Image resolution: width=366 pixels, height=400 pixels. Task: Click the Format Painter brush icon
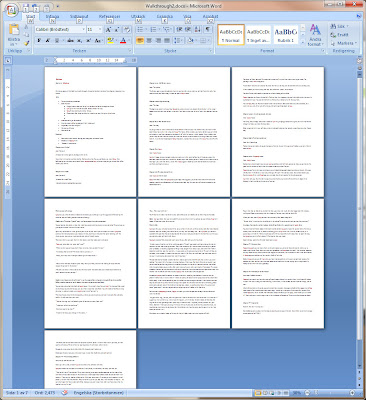click(27, 43)
